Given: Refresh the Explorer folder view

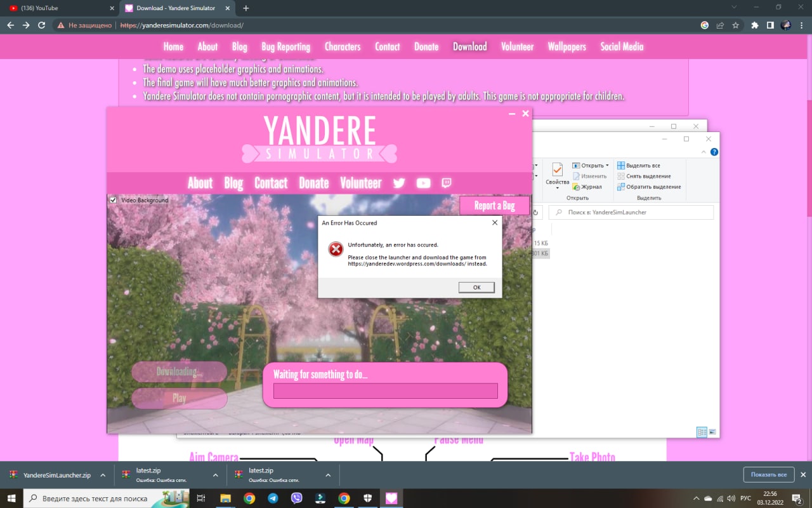Looking at the screenshot, I should click(x=536, y=213).
